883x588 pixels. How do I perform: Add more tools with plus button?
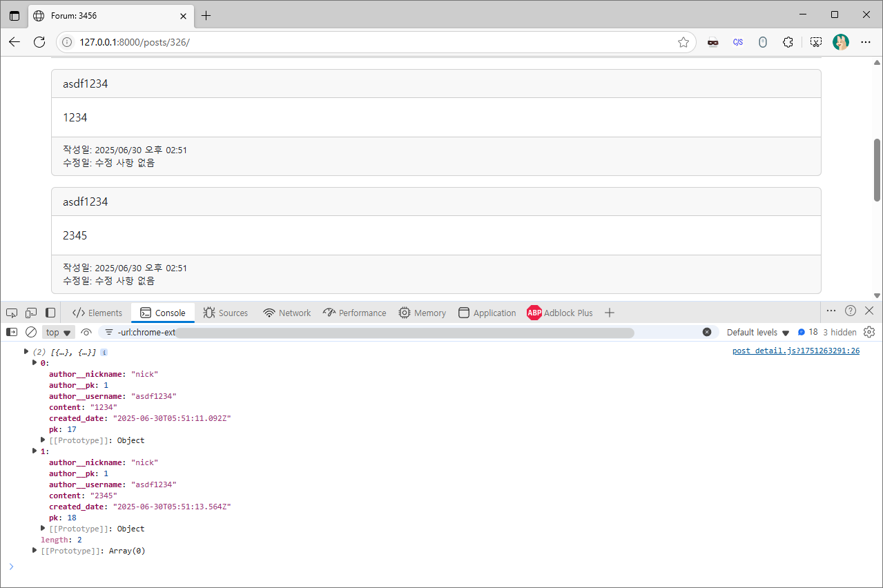pyautogui.click(x=609, y=313)
